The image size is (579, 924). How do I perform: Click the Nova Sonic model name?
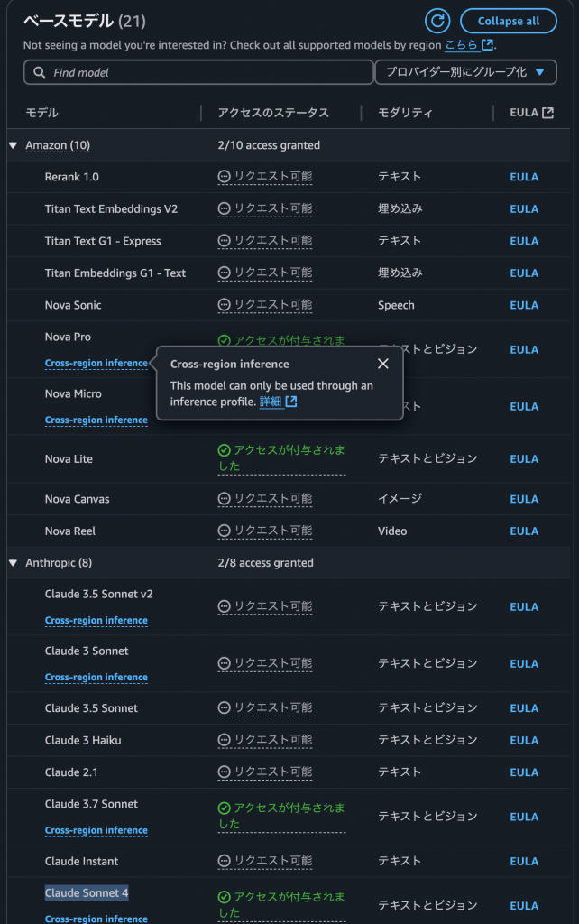tap(73, 305)
